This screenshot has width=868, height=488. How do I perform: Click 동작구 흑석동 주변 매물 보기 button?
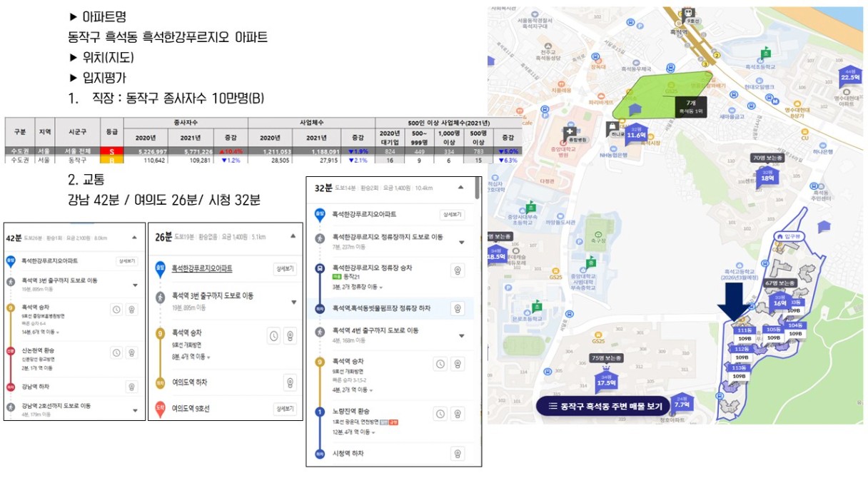(603, 407)
